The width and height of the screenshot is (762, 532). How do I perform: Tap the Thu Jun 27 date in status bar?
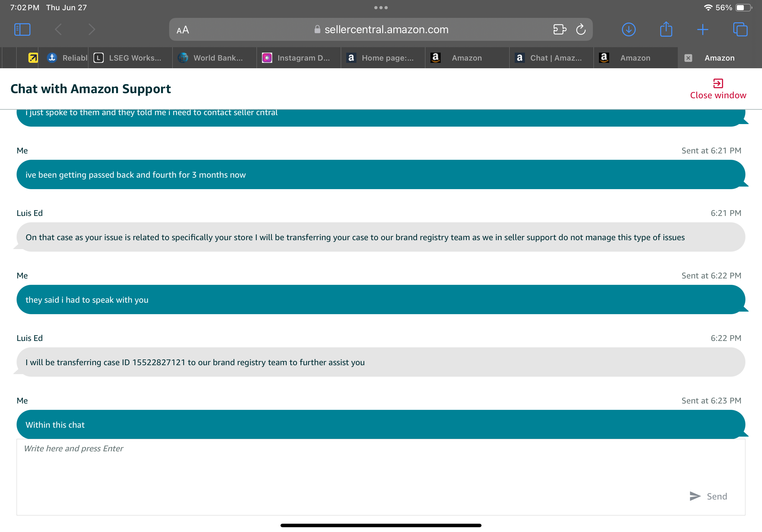[x=66, y=8]
